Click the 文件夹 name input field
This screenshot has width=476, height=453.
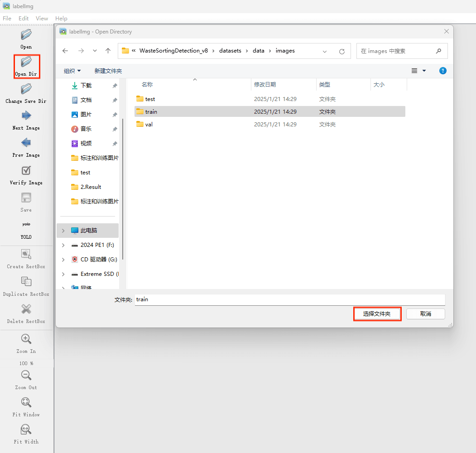click(290, 299)
